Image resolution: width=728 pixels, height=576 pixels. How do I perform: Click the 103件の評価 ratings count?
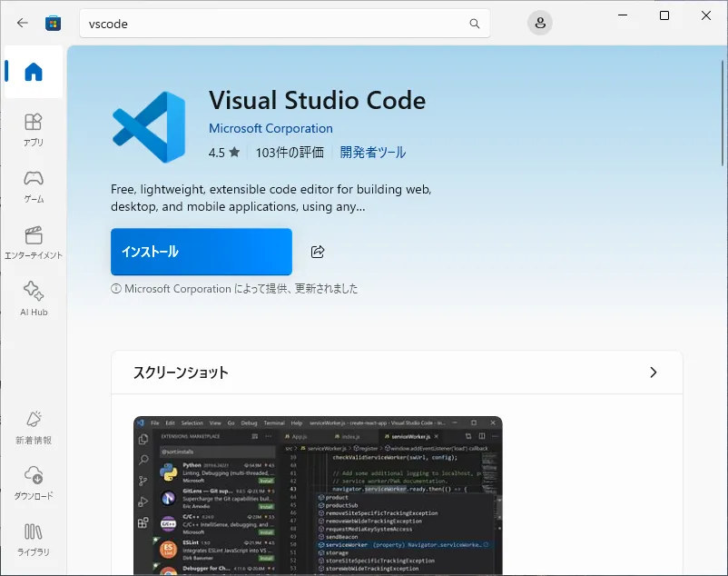(x=290, y=153)
